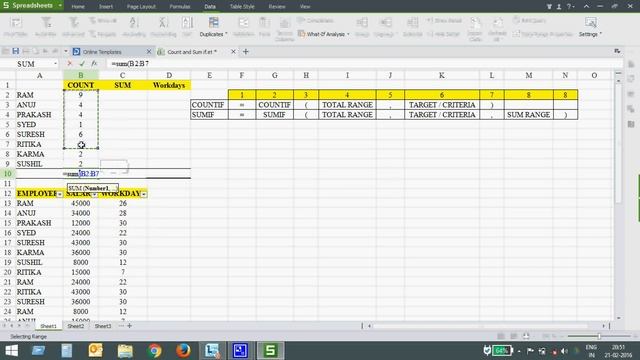Click the Sort icon in the ribbon

point(187,22)
